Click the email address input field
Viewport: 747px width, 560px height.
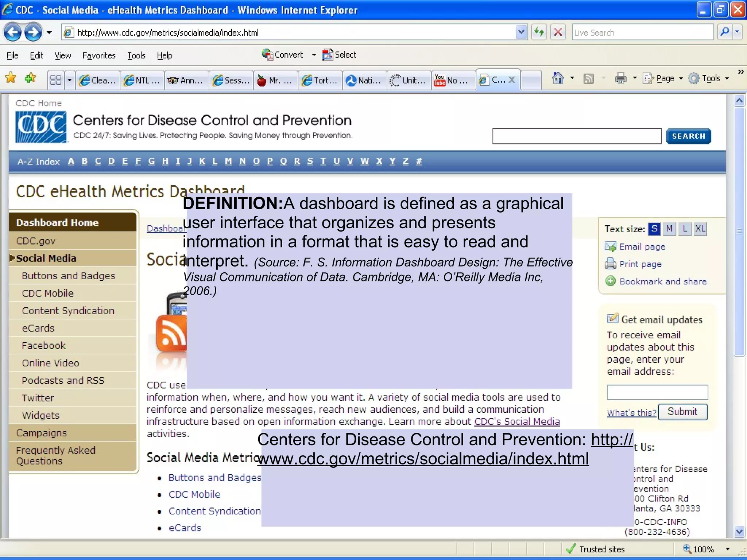[x=657, y=392]
